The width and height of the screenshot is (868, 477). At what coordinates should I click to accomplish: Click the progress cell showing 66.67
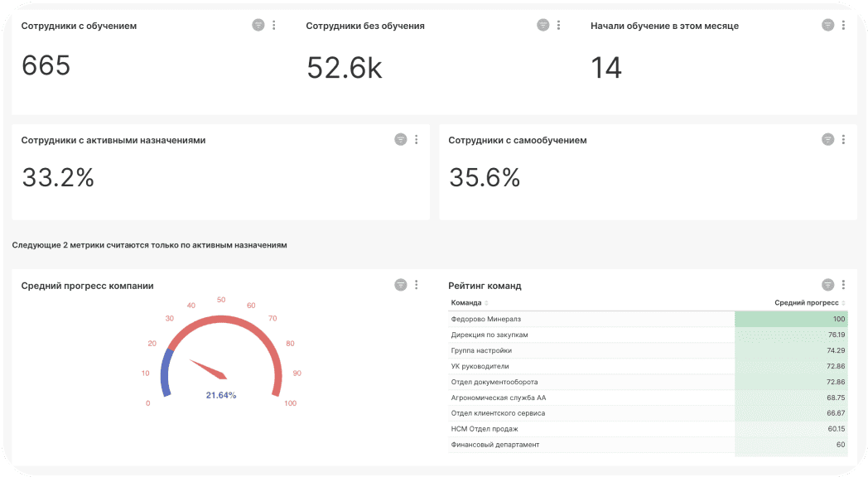[791, 412]
